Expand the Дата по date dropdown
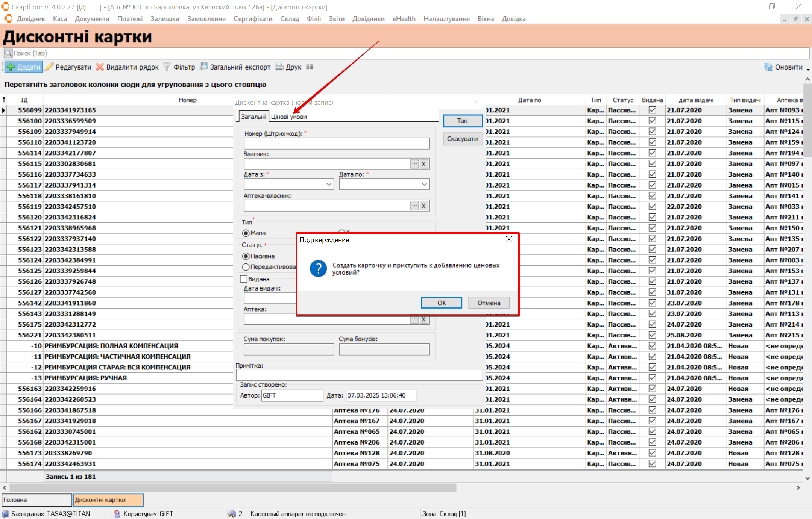 point(424,185)
